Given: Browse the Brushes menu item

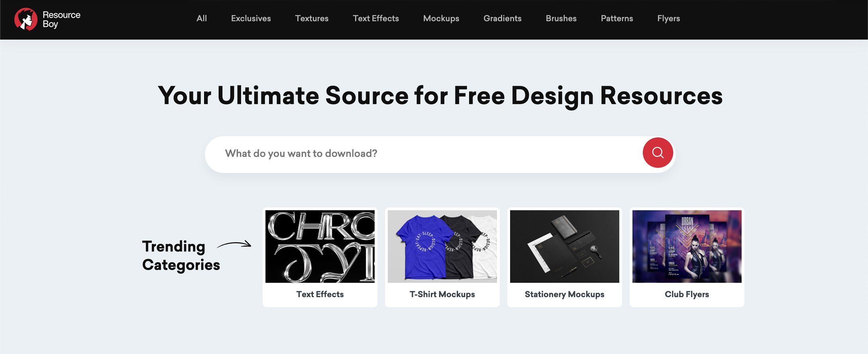Looking at the screenshot, I should coord(561,18).
